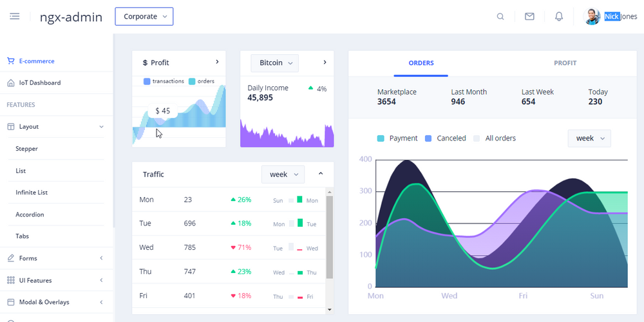The image size is (644, 322).
Task: Open the Corporate theme dropdown
Action: click(144, 17)
